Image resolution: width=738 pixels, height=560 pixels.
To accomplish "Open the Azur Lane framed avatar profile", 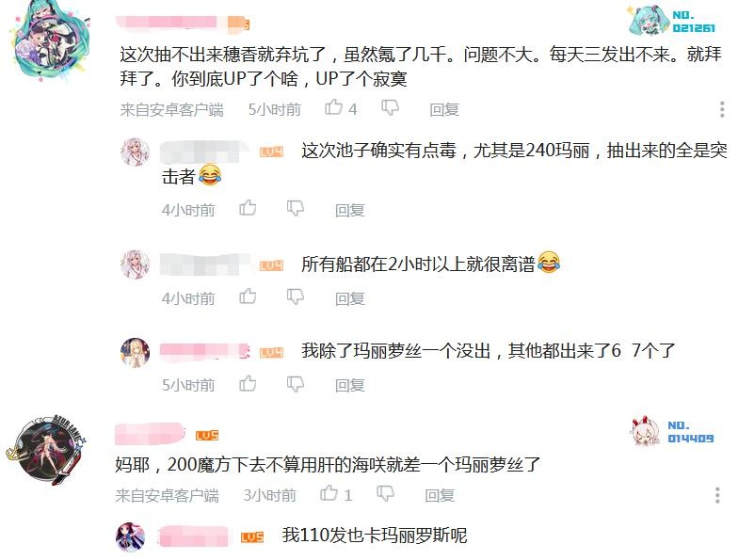I will (x=46, y=450).
